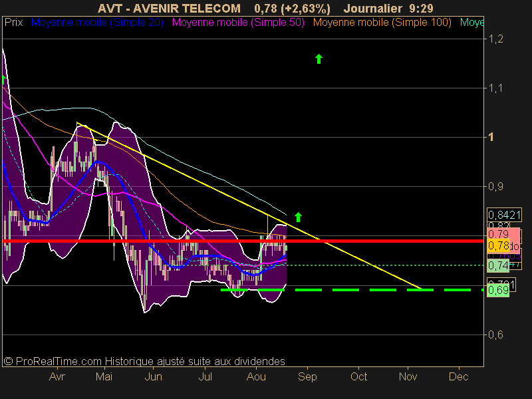Click the price change '0,78 (+2,63%)' in title
The width and height of the screenshot is (532, 399).
[292, 8]
